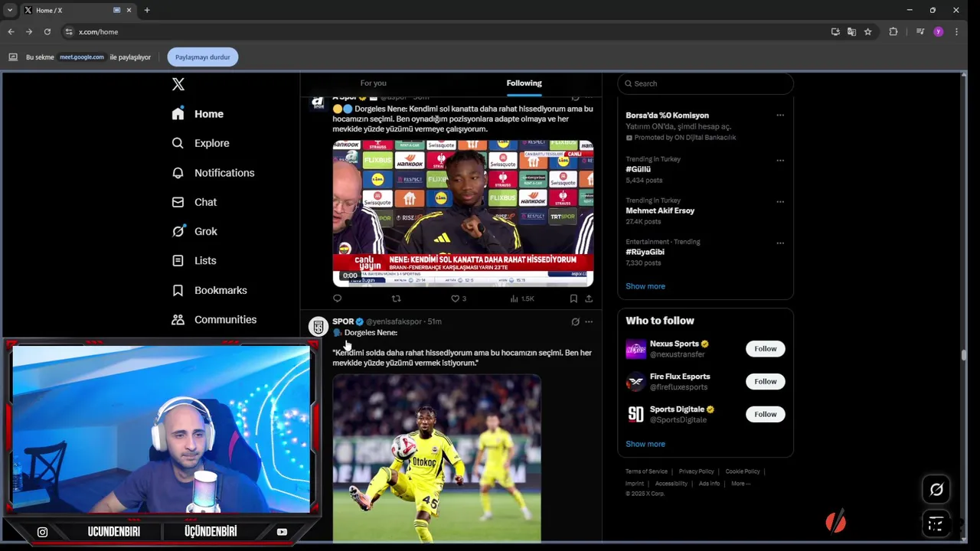Open more options for Mehmet Akif Ersoy trend
Viewport: 980px width, 551px height.
click(780, 202)
